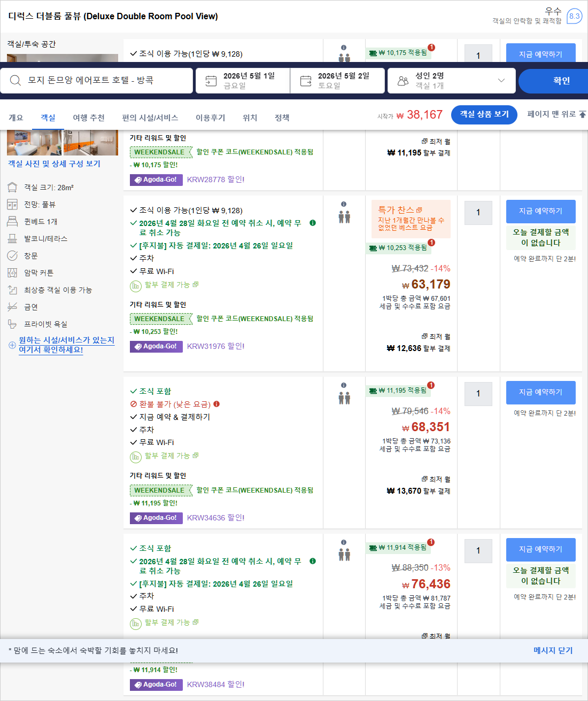The width and height of the screenshot is (588, 701).
Task: Open the bedroom photo thumbnail
Action: [34, 143]
